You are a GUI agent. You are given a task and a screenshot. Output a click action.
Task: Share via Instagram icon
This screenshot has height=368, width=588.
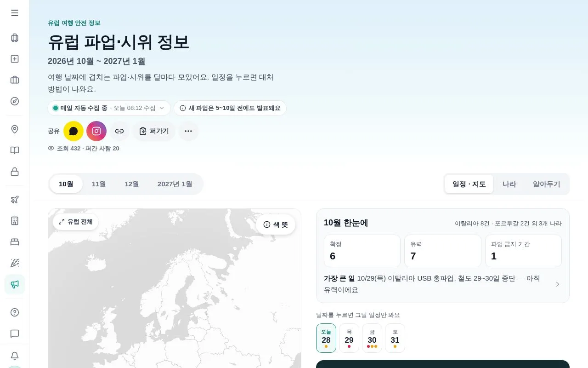coord(96,131)
